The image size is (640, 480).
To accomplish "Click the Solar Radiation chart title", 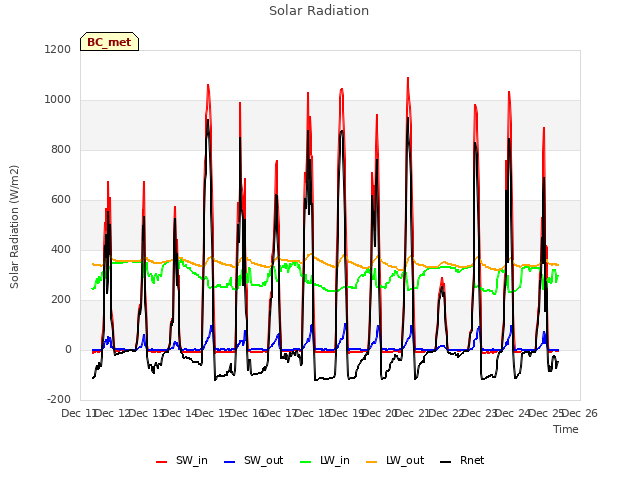I will [x=319, y=11].
